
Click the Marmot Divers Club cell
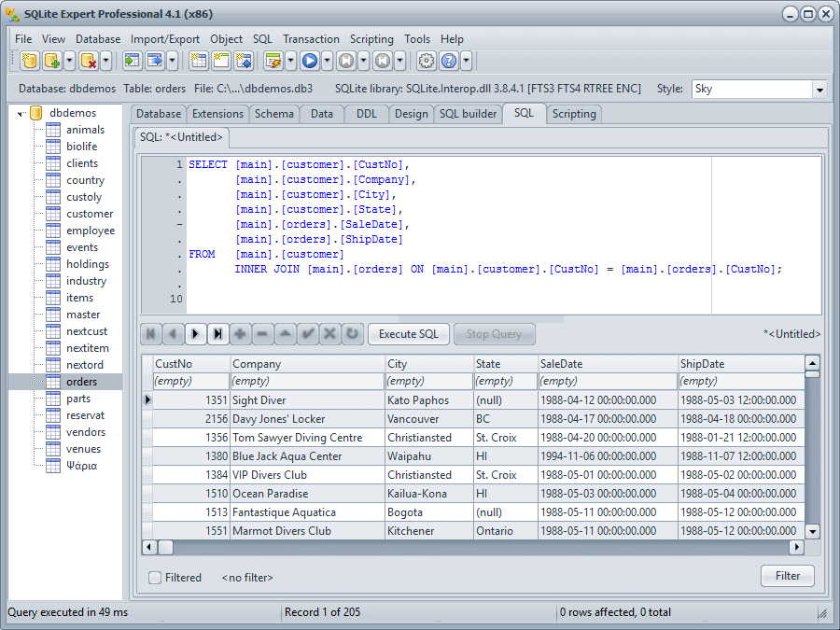[307, 531]
